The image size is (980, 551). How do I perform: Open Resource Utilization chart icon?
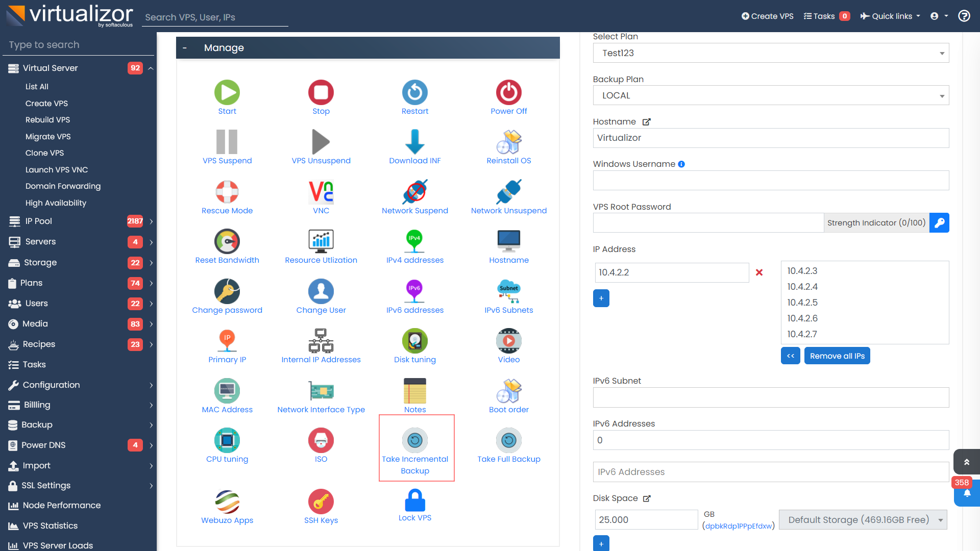[321, 241]
